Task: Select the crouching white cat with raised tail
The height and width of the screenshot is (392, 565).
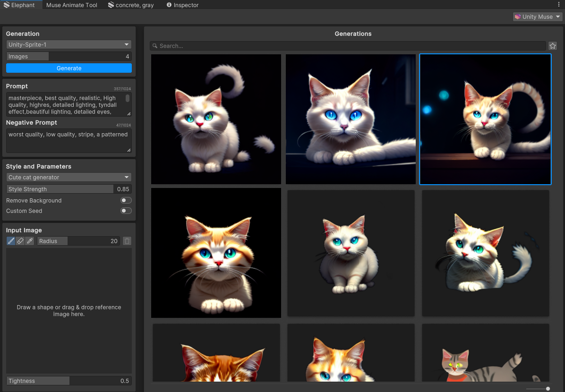Action: coord(485,253)
